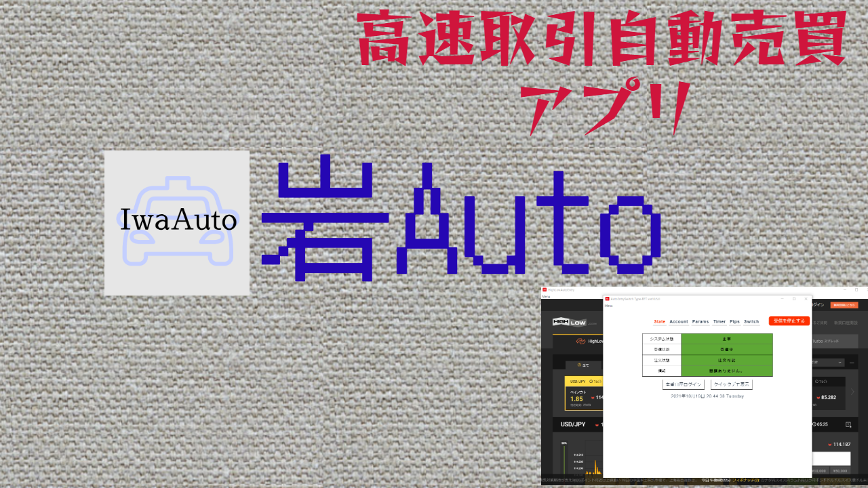
Task: Select the HighLow tab with swirl icon
Action: click(578, 342)
